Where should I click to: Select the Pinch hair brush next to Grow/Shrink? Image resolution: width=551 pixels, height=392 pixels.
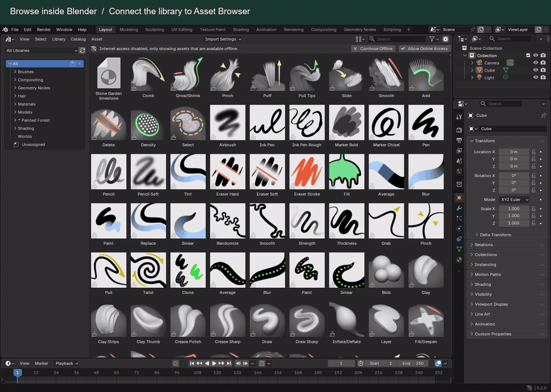pyautogui.click(x=228, y=78)
